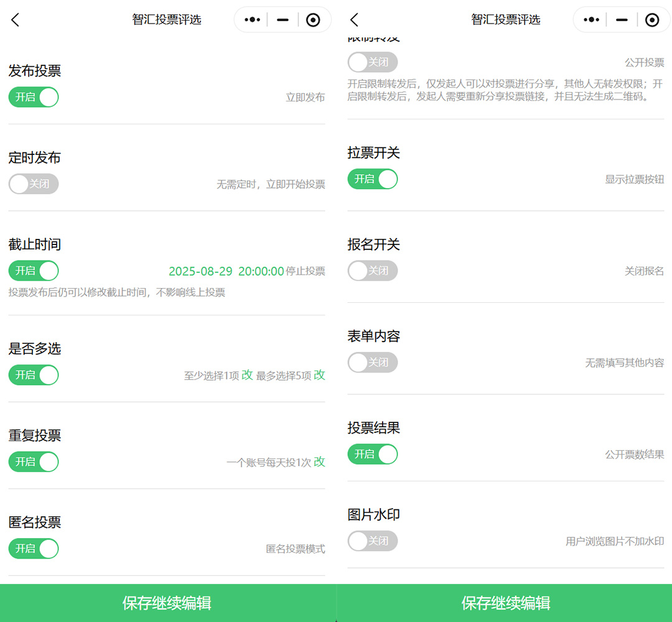The height and width of the screenshot is (622, 672).
Task: Click 改 next to 至少选择1项
Action: tap(247, 375)
